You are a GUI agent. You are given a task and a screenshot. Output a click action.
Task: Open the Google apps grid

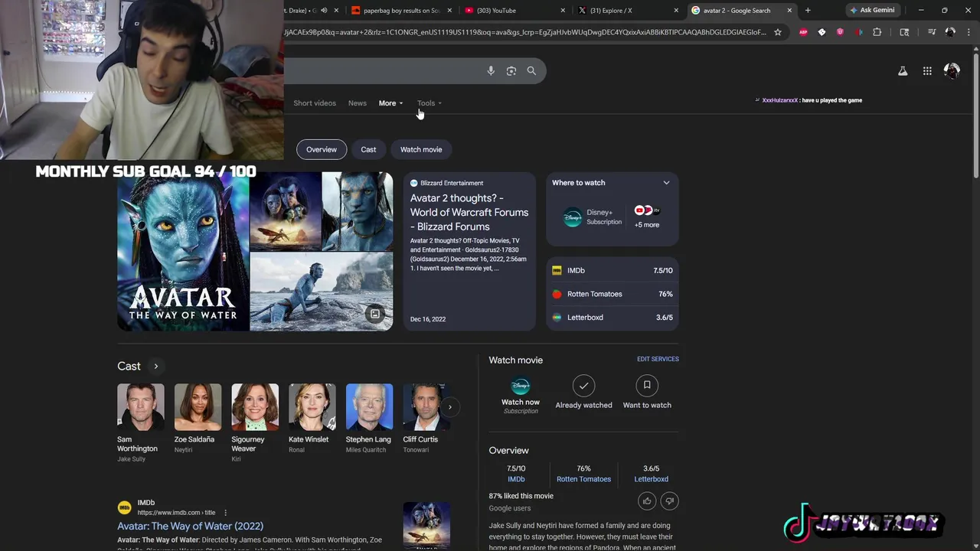pos(927,70)
